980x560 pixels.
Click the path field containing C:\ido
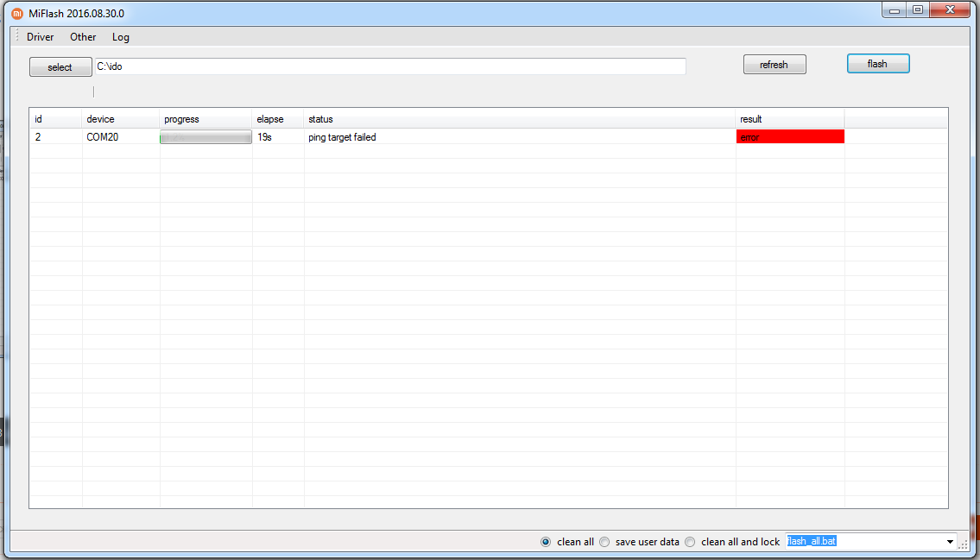pos(389,66)
